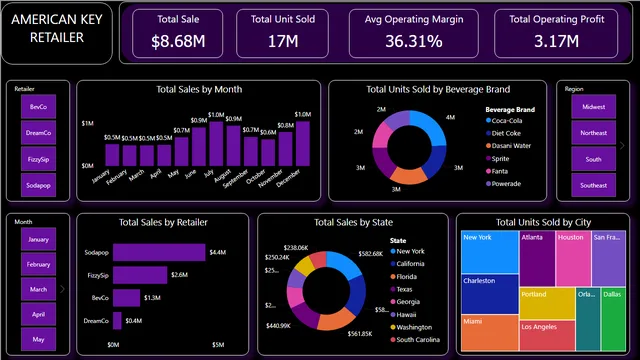Filter by DreamCo retailer
The width and height of the screenshot is (640, 360).
(38, 133)
